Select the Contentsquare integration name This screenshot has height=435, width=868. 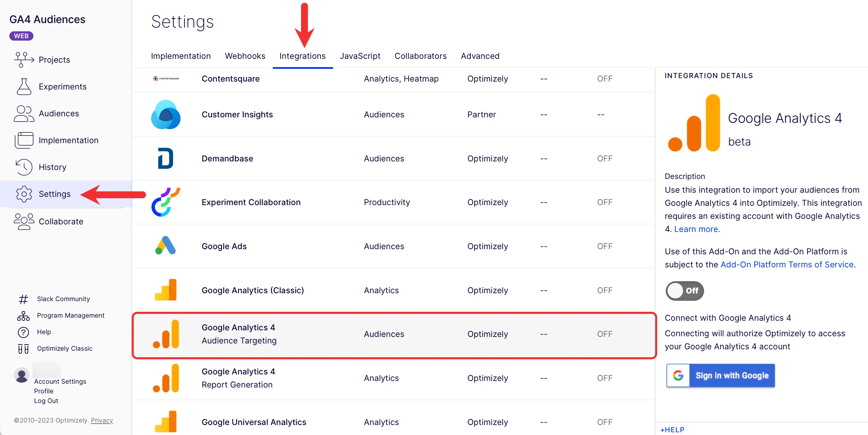231,79
